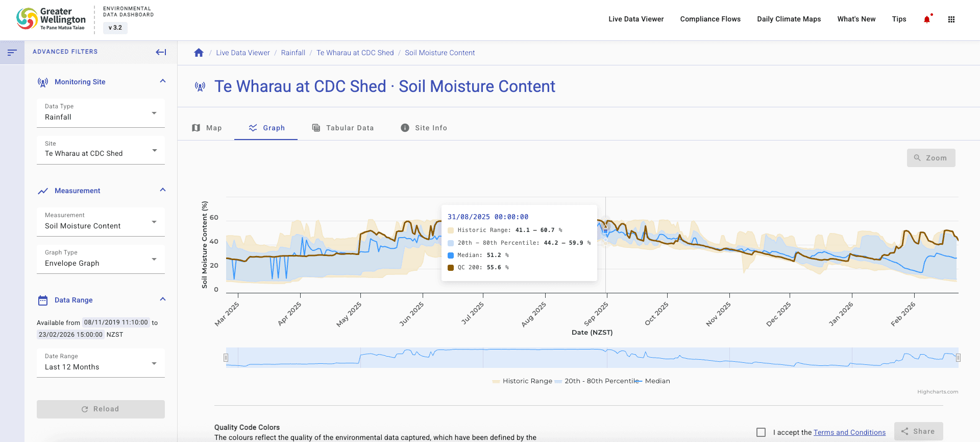Collapse the Advanced Filters panel arrow
The width and height of the screenshot is (980, 442).
tap(161, 52)
